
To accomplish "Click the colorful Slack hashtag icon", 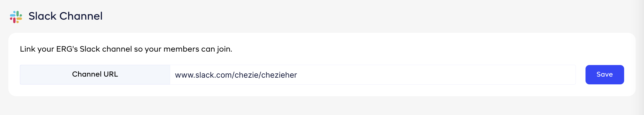I will click(16, 17).
